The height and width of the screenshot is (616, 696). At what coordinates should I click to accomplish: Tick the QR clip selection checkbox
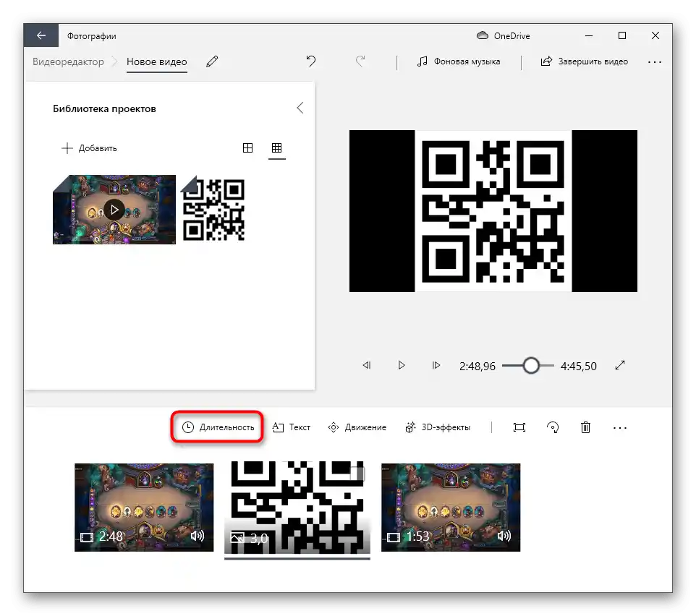pos(357,473)
